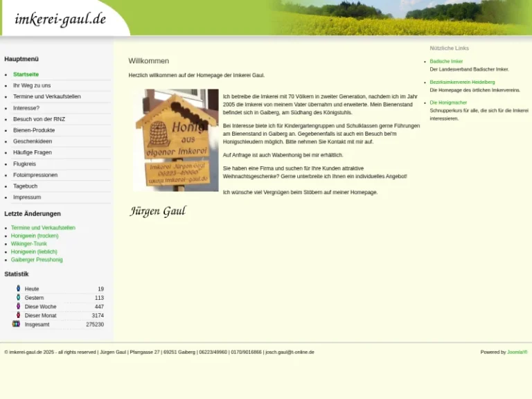Viewport: 532px width, 399px height.
Task: Visit the Badische Imker link
Action: 446,62
